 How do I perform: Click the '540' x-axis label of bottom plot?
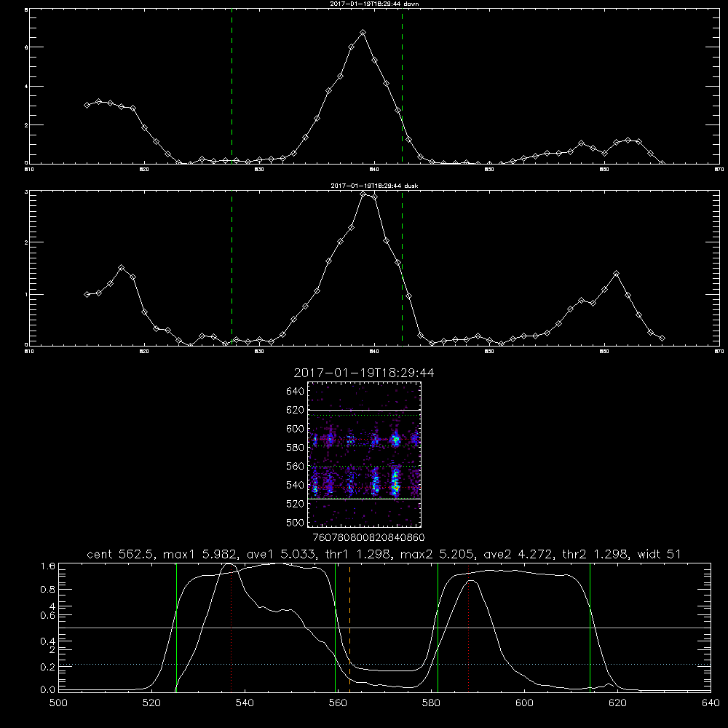(x=245, y=703)
